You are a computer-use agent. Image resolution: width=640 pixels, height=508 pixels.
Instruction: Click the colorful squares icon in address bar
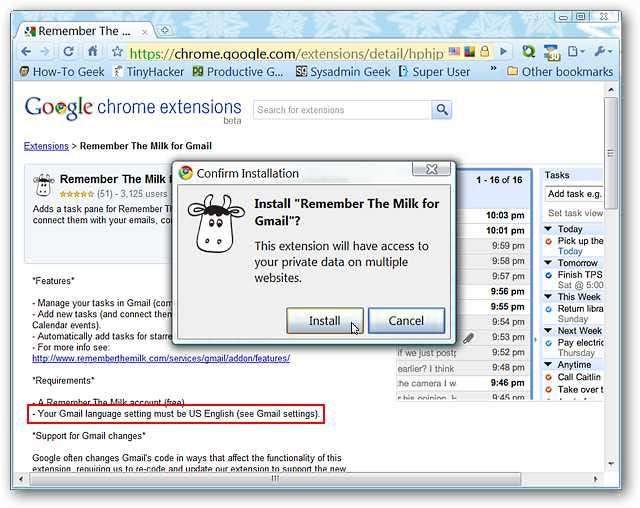tap(469, 51)
